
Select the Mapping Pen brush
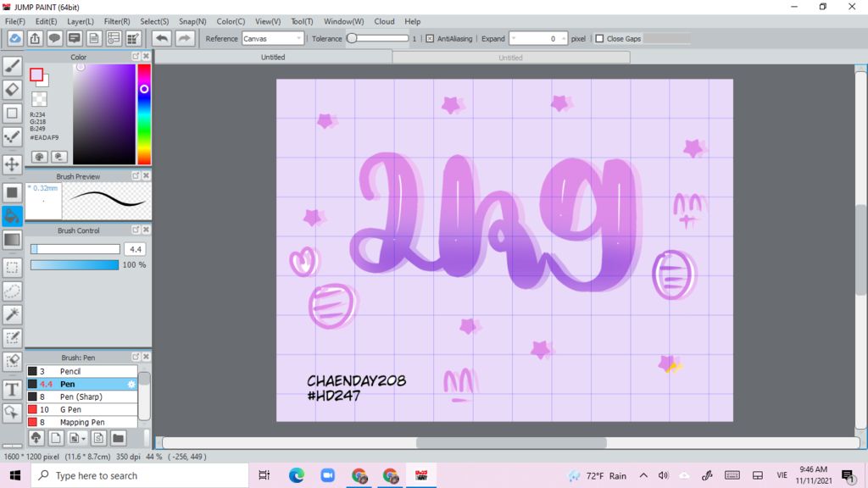pyautogui.click(x=82, y=422)
